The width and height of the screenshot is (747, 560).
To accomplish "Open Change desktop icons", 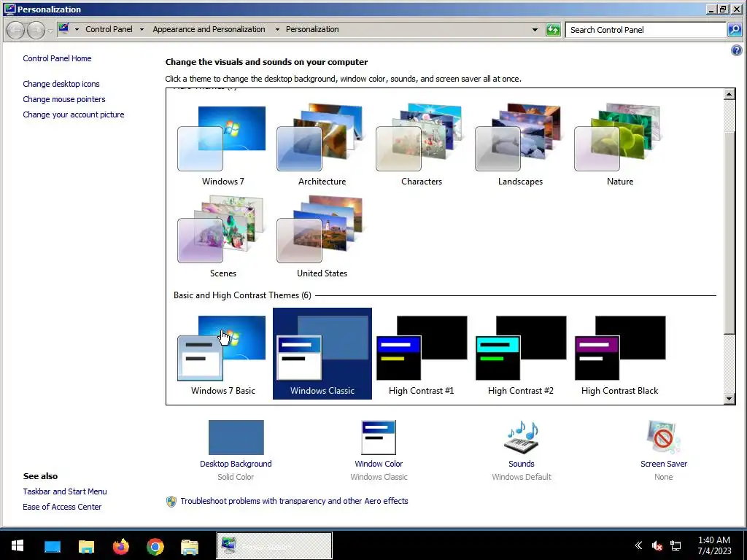I will tap(61, 84).
